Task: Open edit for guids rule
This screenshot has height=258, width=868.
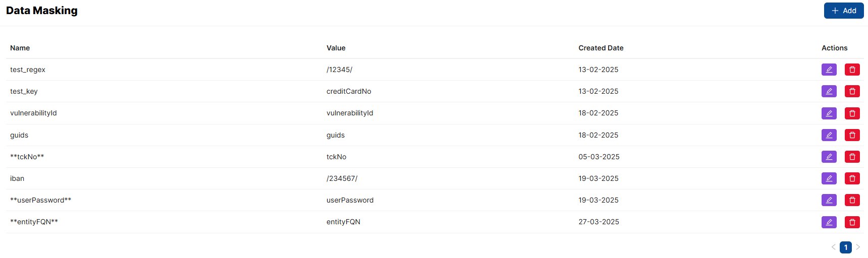Action: coord(829,135)
